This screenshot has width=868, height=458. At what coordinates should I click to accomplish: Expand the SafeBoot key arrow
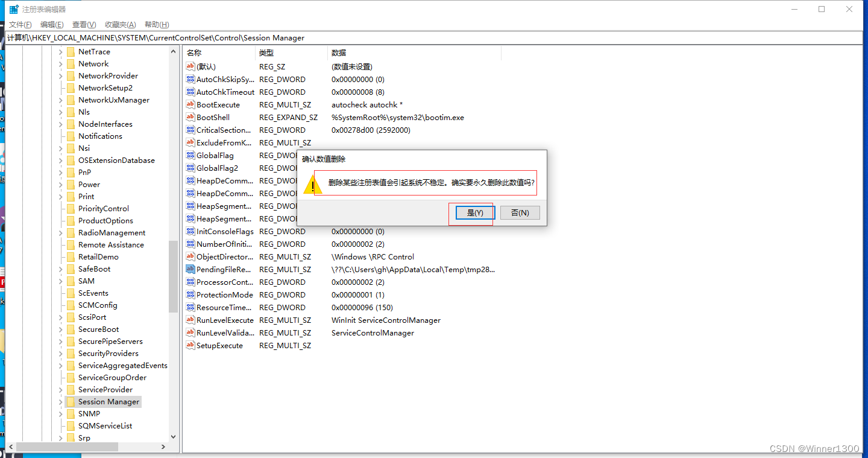coord(61,269)
